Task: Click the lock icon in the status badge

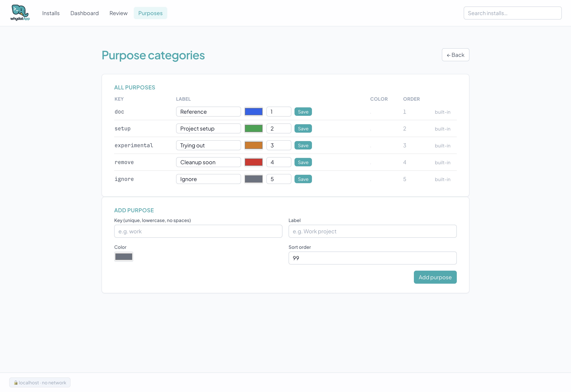Action: tap(16, 382)
